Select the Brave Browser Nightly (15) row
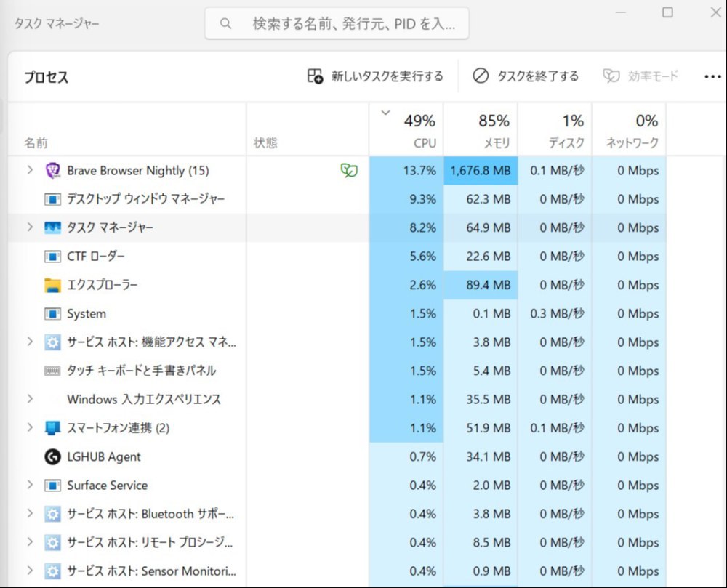The width and height of the screenshot is (727, 588). (x=337, y=171)
